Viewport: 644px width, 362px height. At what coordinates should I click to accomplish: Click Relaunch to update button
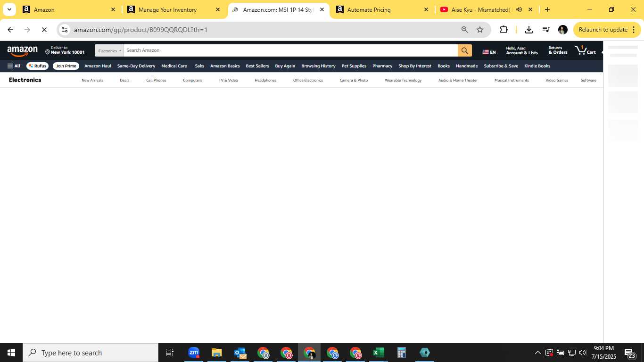pos(603,30)
